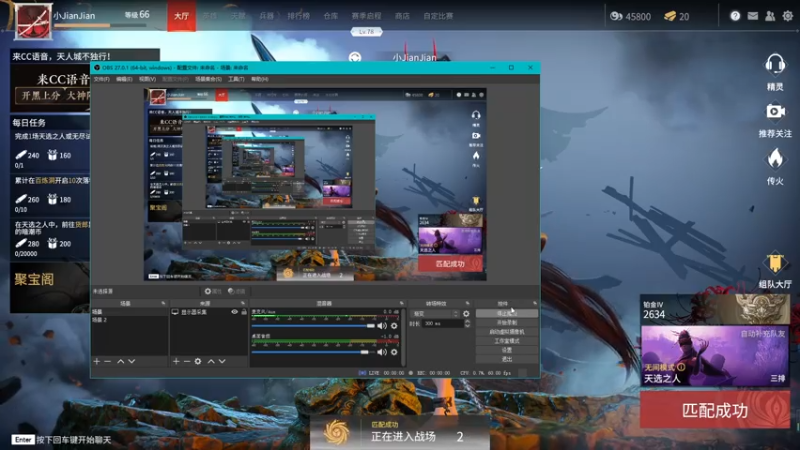The width and height of the screenshot is (800, 450).
Task: Adjust the transition duration stepper arrows
Action: (x=467, y=323)
